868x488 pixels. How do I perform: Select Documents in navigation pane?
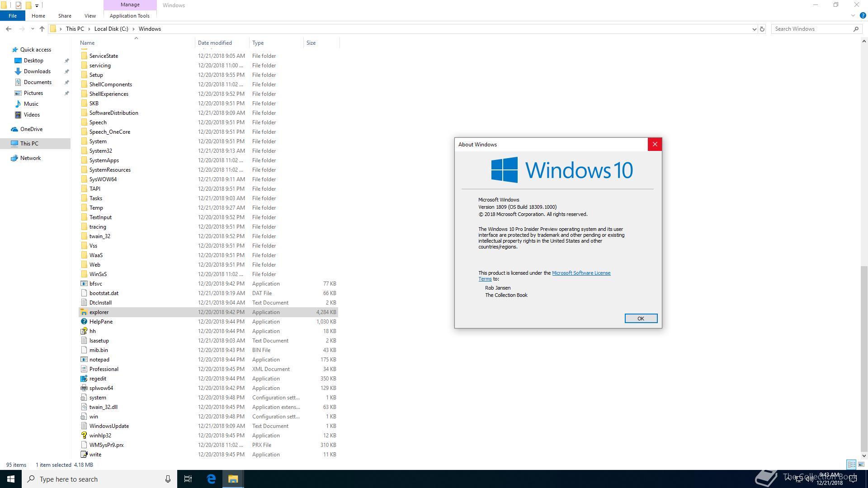click(x=38, y=82)
